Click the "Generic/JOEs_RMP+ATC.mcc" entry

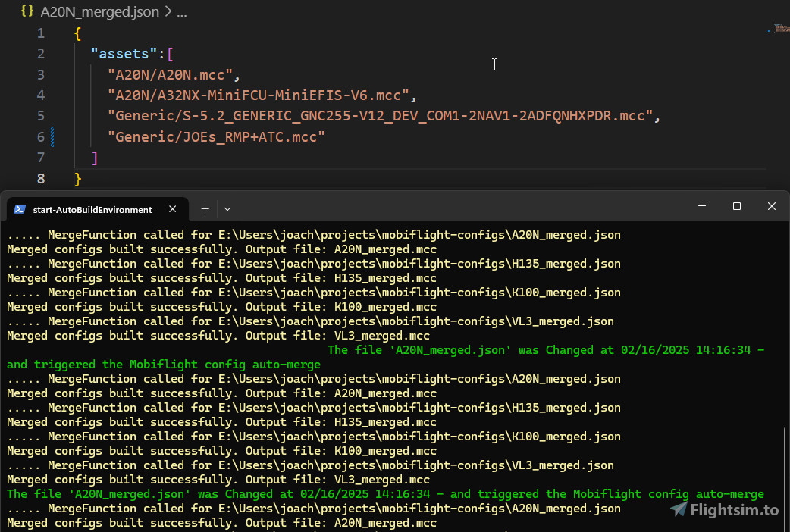click(x=216, y=136)
